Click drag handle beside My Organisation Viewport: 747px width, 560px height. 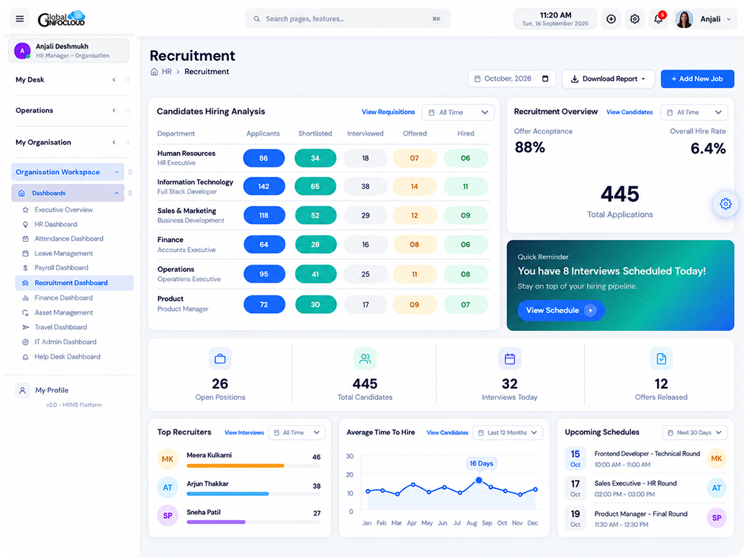[x=128, y=142]
